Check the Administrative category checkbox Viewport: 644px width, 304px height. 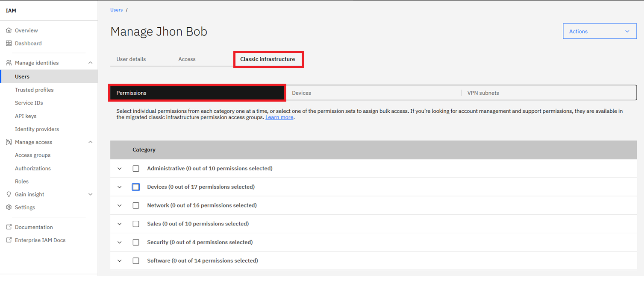tap(136, 169)
